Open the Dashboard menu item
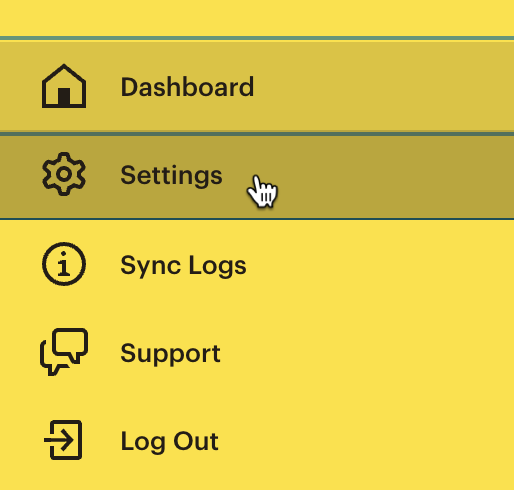The image size is (514, 490). click(x=257, y=87)
